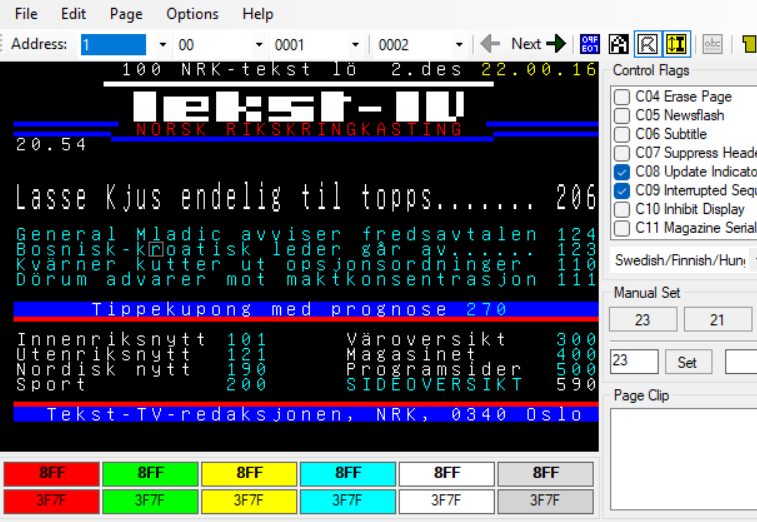Click 'Programsider' index entry
Image resolution: width=757 pixels, height=522 pixels.
(x=434, y=369)
